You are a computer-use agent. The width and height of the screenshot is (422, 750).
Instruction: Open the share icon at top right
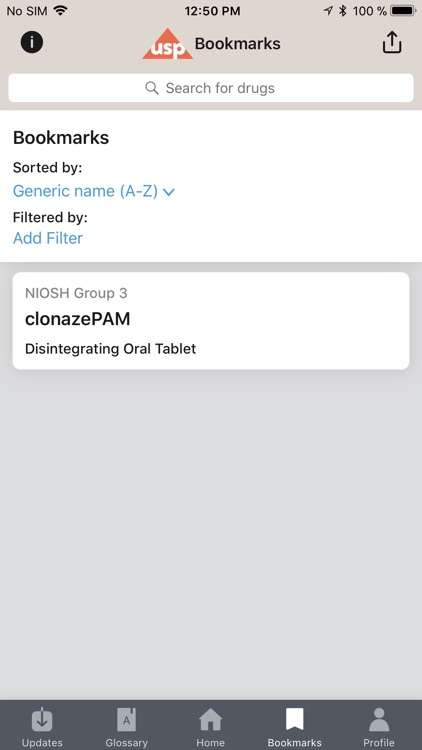(391, 42)
